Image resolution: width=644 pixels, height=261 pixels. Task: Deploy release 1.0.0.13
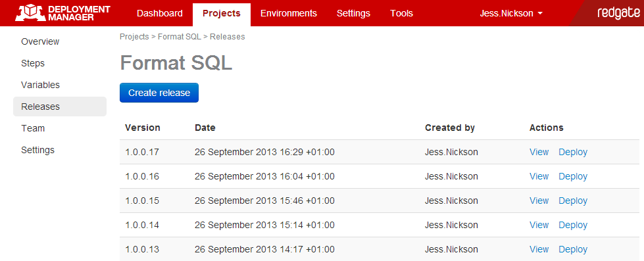coord(573,249)
